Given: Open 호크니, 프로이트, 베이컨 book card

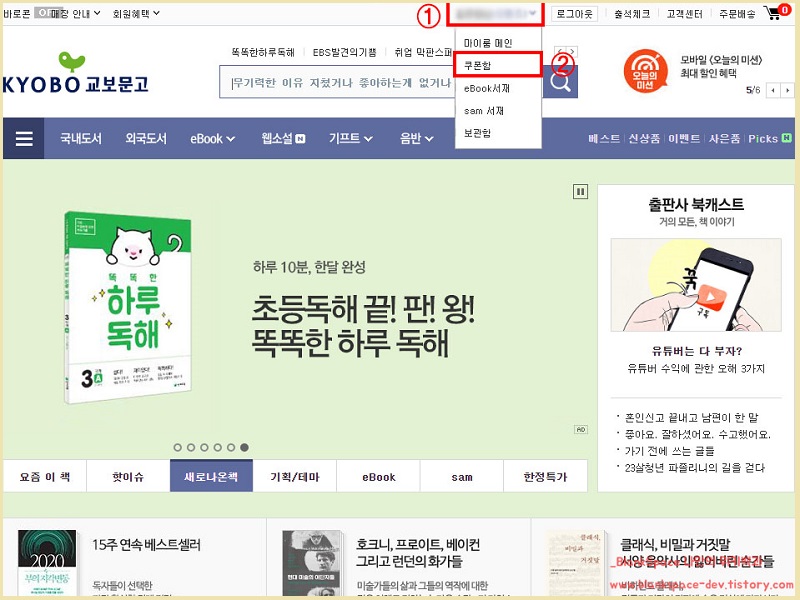Looking at the screenshot, I should point(418,553).
